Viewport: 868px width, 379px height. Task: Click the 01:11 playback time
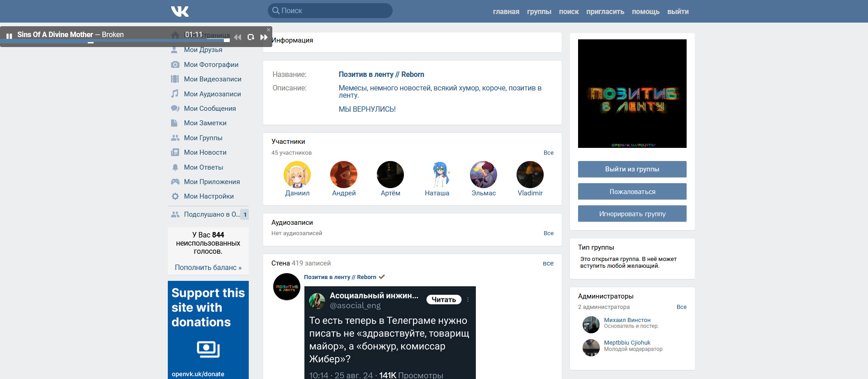pyautogui.click(x=194, y=35)
